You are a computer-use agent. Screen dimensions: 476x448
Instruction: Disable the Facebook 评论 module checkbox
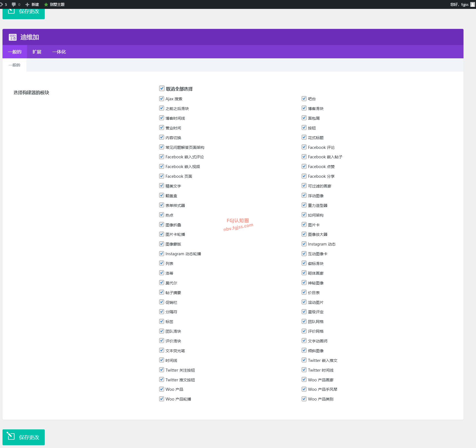tap(304, 147)
